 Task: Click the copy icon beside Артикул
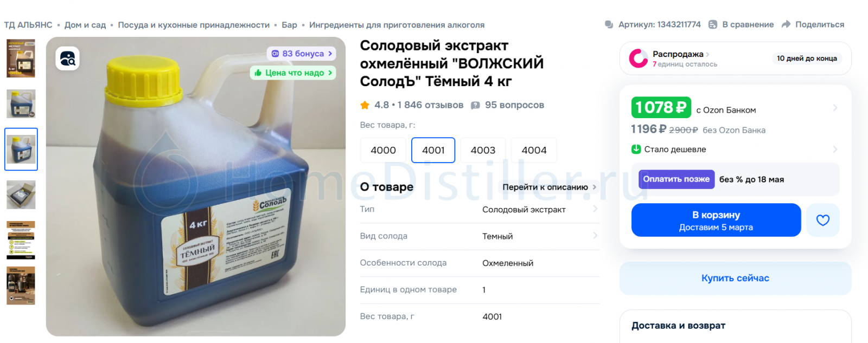pos(609,24)
